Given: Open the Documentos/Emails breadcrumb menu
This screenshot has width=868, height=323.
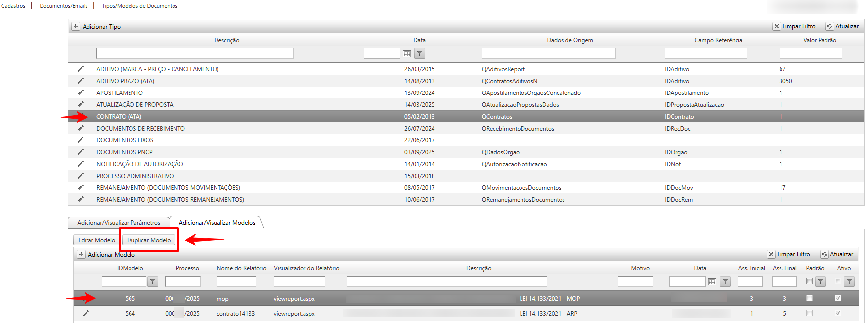Looking at the screenshot, I should tap(64, 6).
